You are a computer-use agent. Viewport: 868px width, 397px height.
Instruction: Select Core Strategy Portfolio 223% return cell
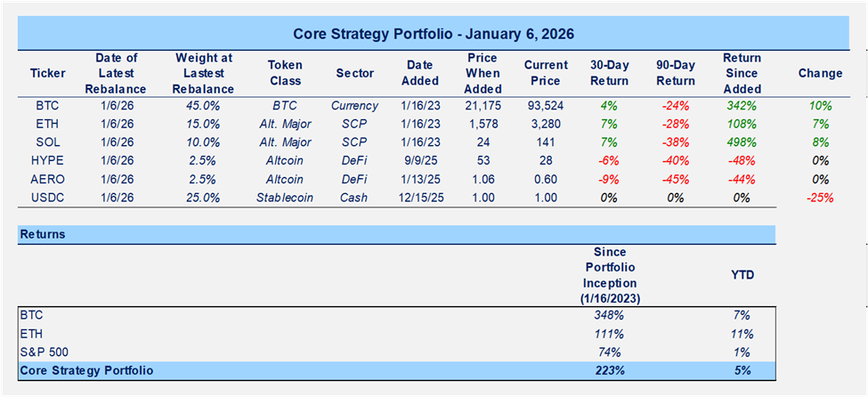point(611,369)
